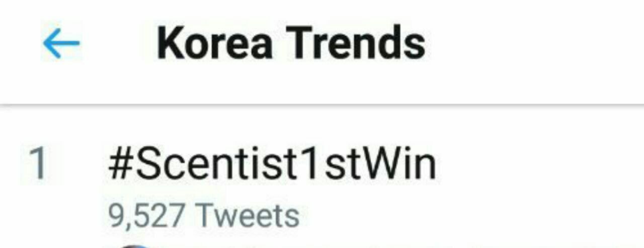
Task: Tap blank header area right of Korea Trends
Action: [533, 43]
